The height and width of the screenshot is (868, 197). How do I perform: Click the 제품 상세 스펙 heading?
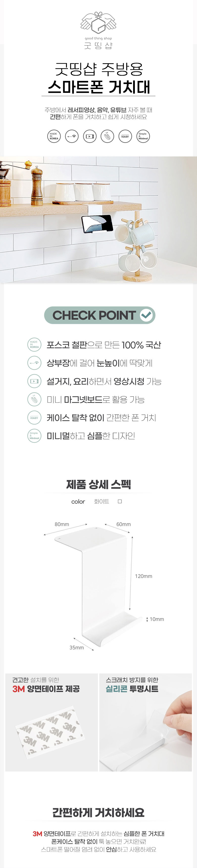point(98,484)
